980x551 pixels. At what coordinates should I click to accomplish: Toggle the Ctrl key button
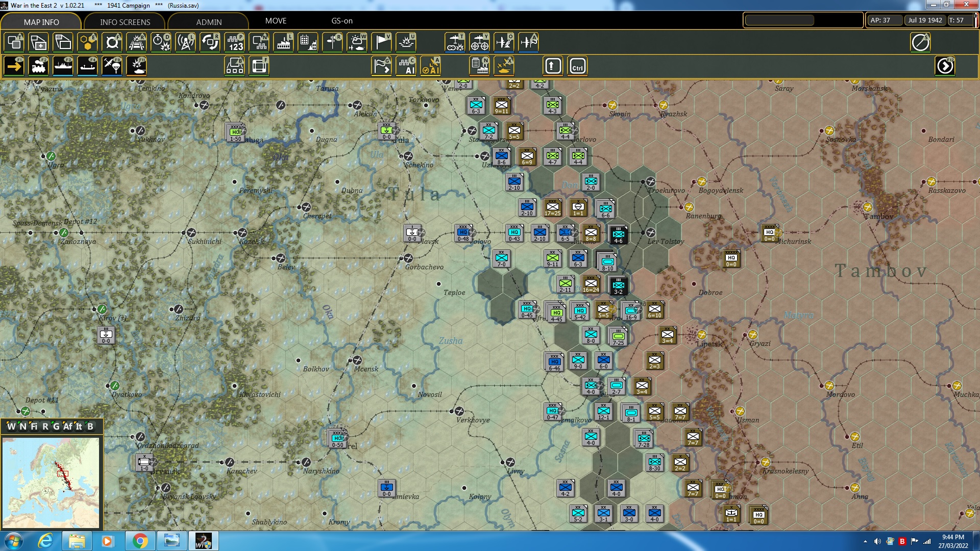[577, 66]
